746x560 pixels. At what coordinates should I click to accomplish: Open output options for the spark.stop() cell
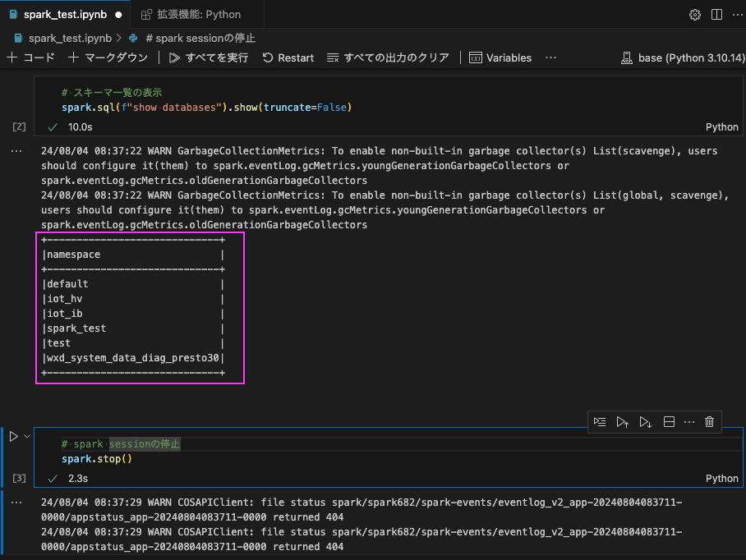[x=16, y=503]
